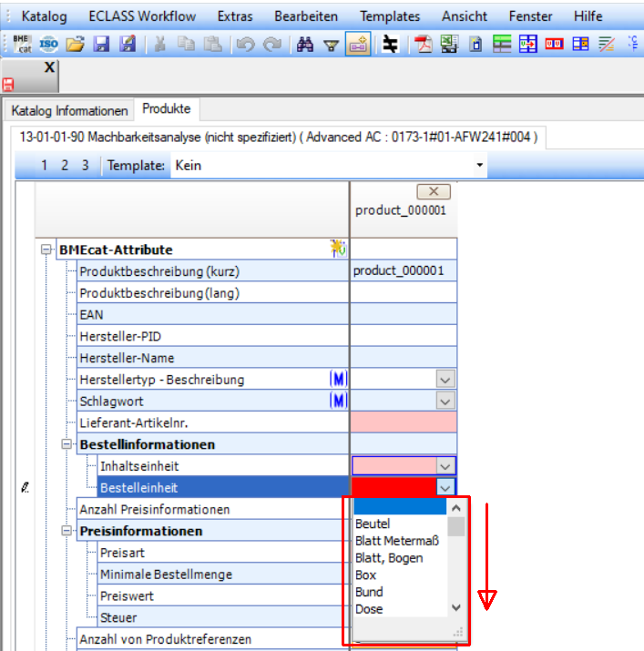Click the Bestelleinheit dropdown arrow

point(445,487)
